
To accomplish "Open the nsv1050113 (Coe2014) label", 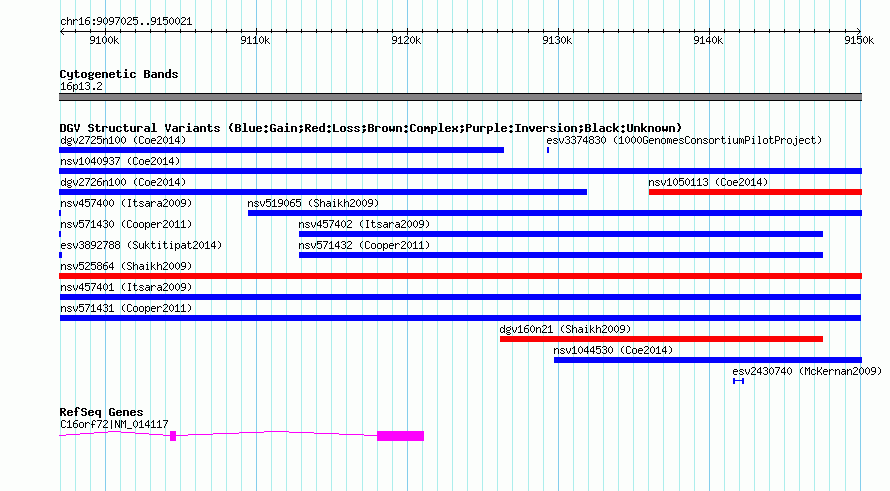I will coord(708,182).
